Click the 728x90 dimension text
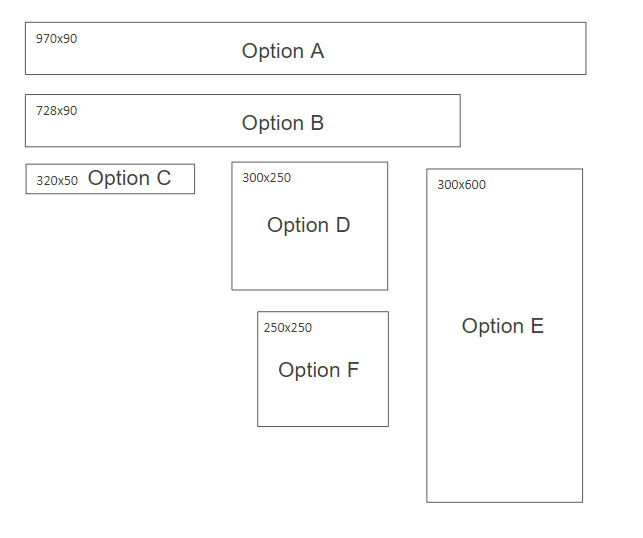 coord(56,111)
